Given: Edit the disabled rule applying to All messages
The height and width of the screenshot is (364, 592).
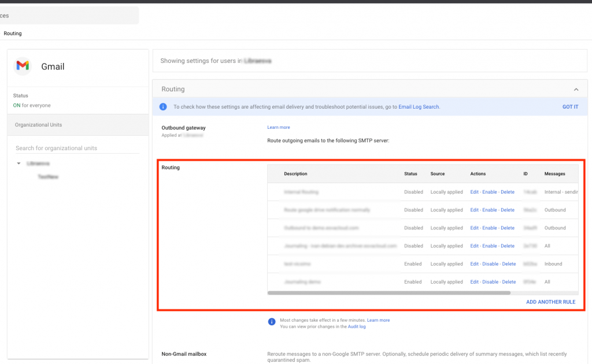Looking at the screenshot, I should click(x=474, y=246).
